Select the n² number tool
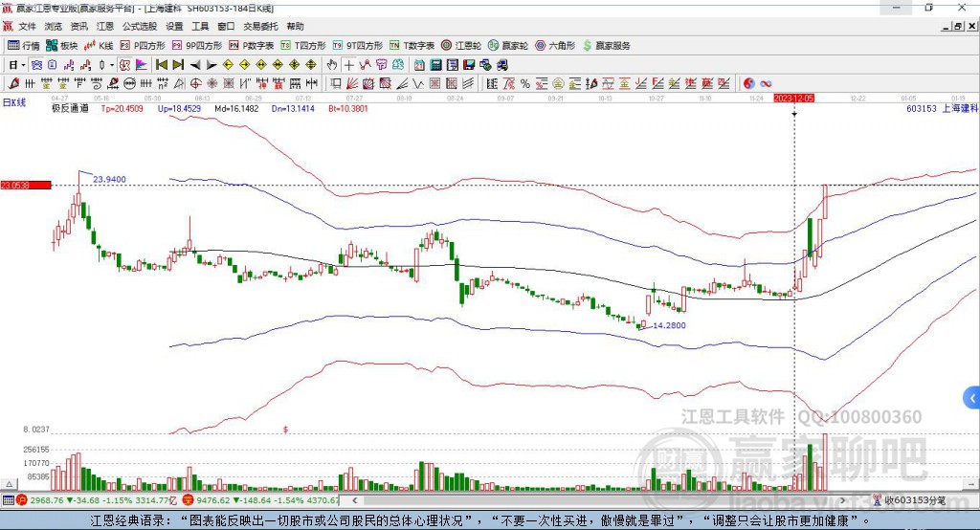Viewport: 980px width, 530px height. (163, 84)
